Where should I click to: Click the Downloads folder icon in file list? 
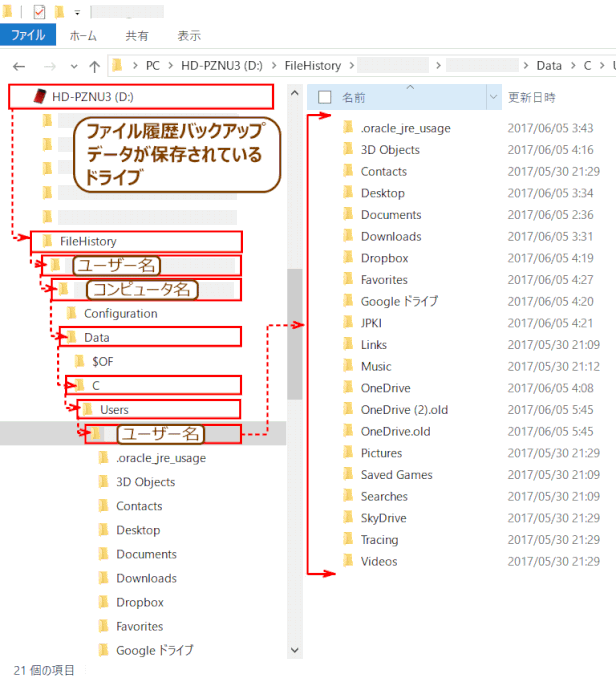tap(348, 236)
